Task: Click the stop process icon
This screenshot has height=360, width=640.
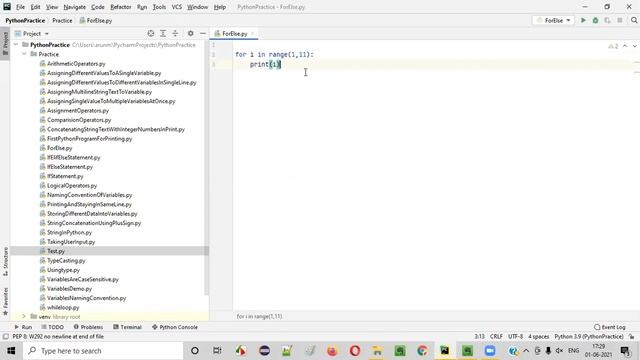Action: coord(620,20)
